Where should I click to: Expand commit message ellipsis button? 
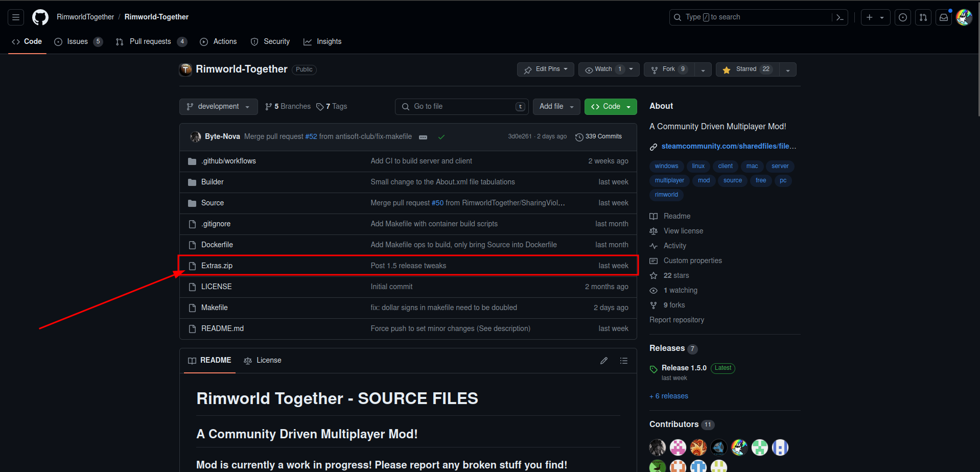(423, 137)
